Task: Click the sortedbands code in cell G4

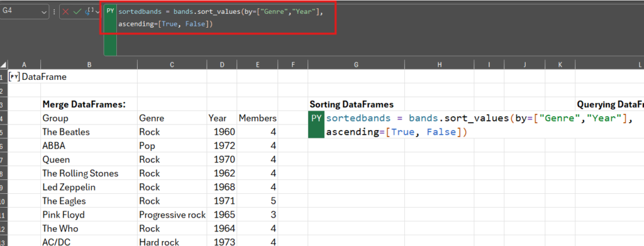Action: click(479, 125)
